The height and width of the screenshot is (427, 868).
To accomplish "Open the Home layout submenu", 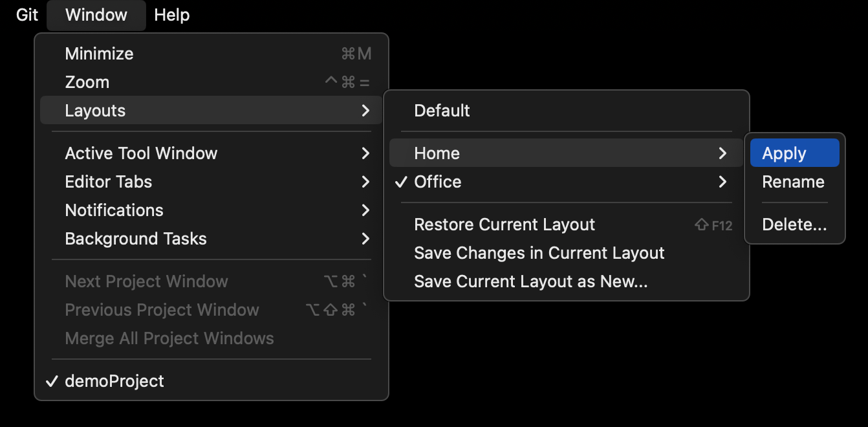I will [437, 153].
